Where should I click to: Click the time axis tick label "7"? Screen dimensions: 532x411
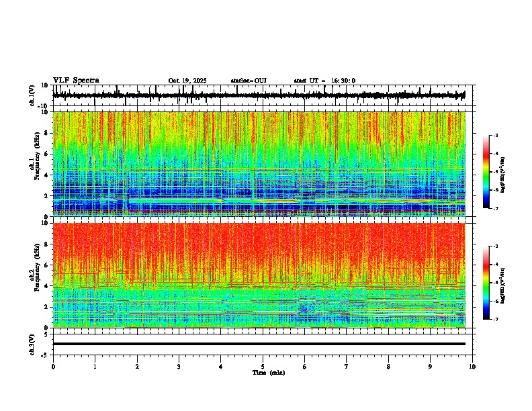click(x=347, y=367)
